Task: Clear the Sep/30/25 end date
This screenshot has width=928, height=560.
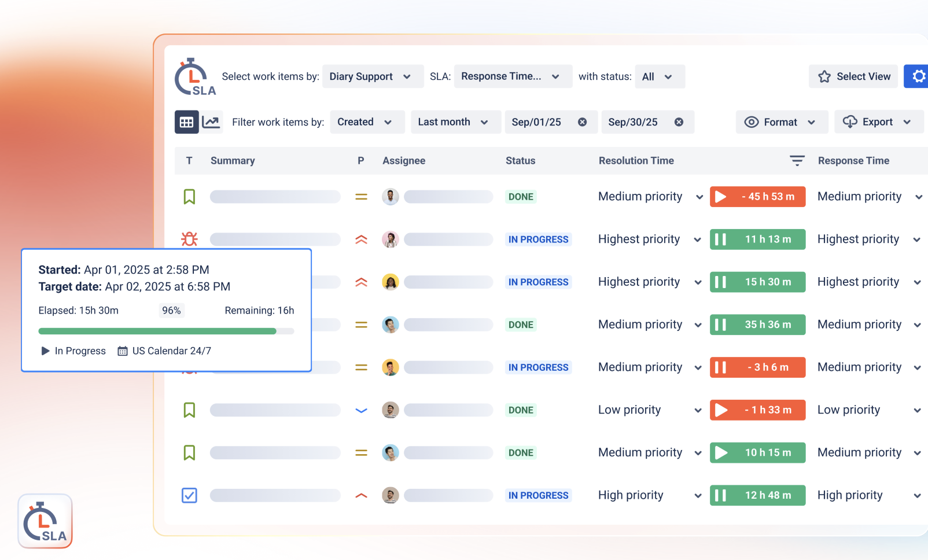Action: click(x=679, y=122)
